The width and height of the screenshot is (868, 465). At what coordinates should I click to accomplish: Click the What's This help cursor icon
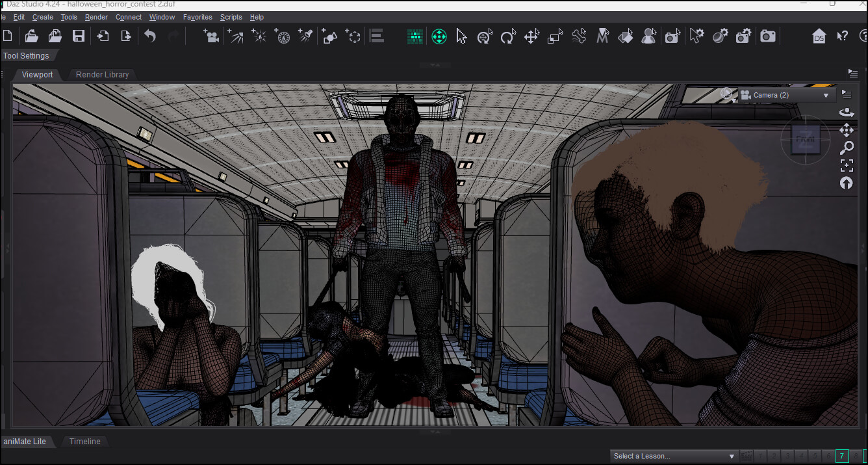[843, 36]
